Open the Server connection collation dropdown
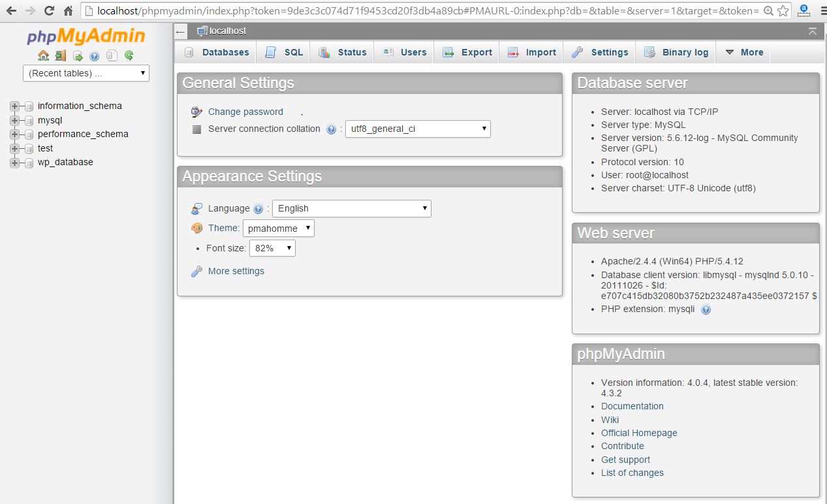Viewport: 827px width, 504px height. click(417, 129)
